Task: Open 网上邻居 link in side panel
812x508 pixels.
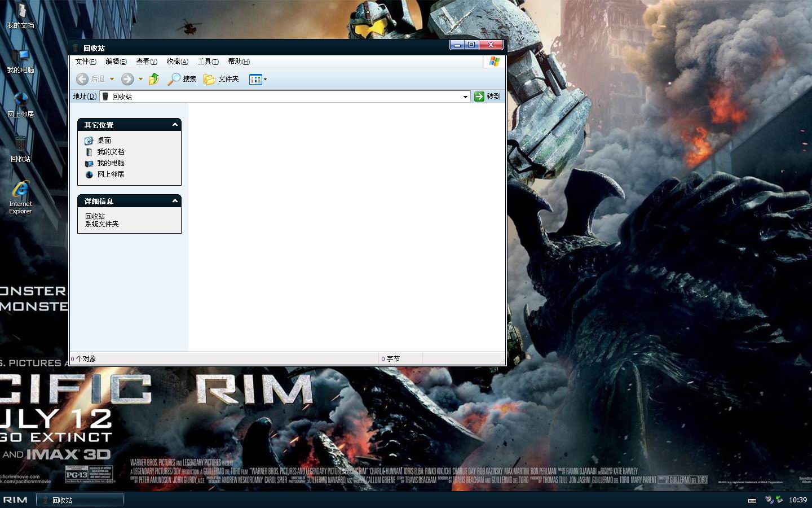Action: 111,174
